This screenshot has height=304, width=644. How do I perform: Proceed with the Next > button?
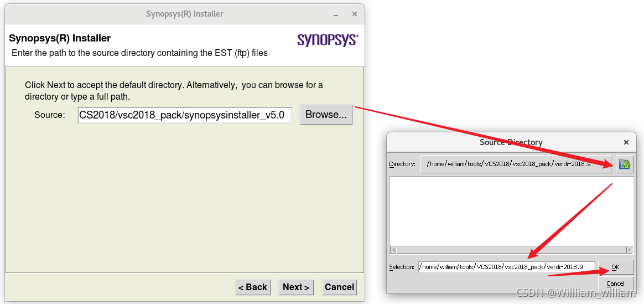pos(296,287)
